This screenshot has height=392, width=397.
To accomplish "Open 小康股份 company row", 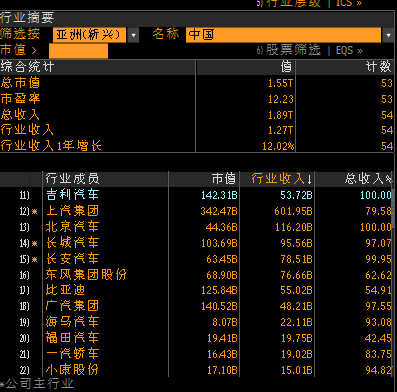I will pos(72,370).
